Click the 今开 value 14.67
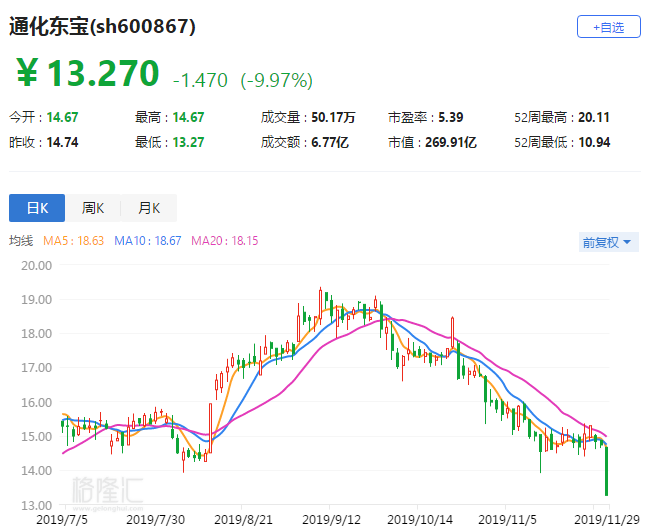Screen dimensions: 662x531 [x=62, y=117]
